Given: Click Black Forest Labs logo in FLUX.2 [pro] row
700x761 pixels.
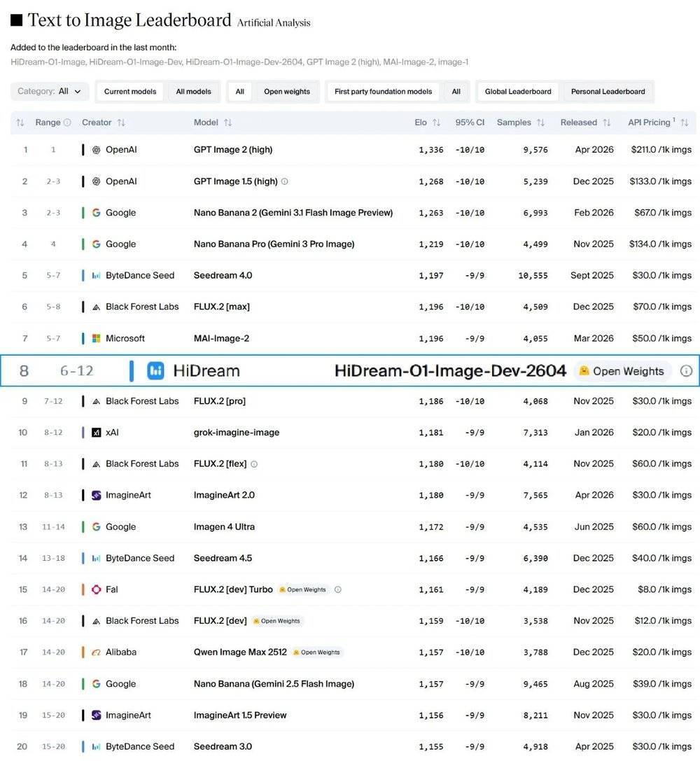Looking at the screenshot, I should click(x=96, y=401).
